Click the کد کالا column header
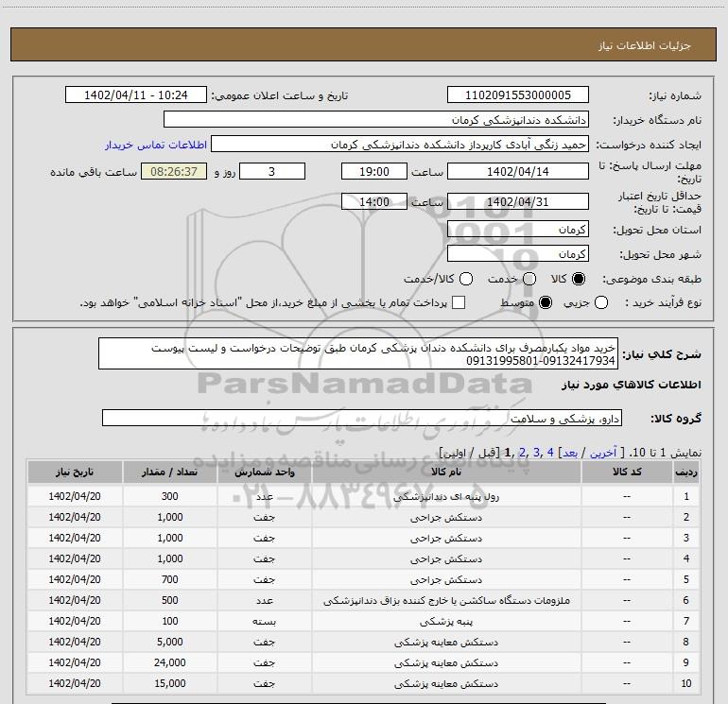This screenshot has height=704, width=728. point(627,472)
